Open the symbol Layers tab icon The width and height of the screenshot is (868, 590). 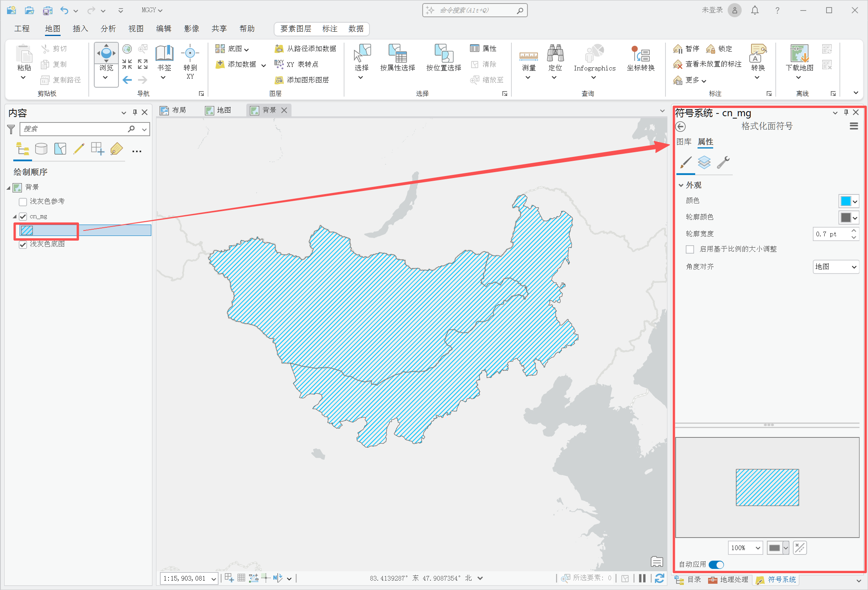coord(704,162)
